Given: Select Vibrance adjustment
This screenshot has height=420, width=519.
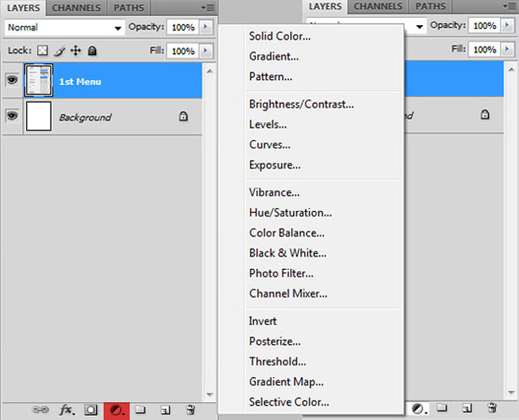Looking at the screenshot, I should [274, 192].
